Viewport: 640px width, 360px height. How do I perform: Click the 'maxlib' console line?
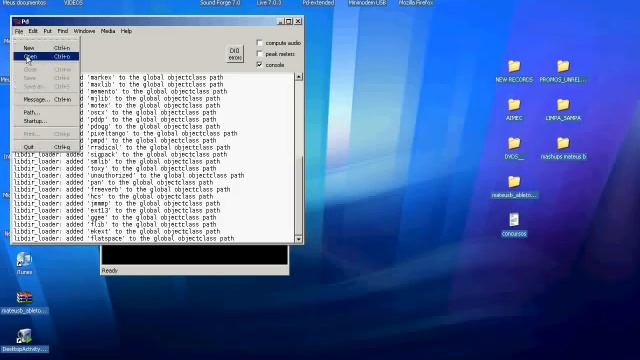152,84
